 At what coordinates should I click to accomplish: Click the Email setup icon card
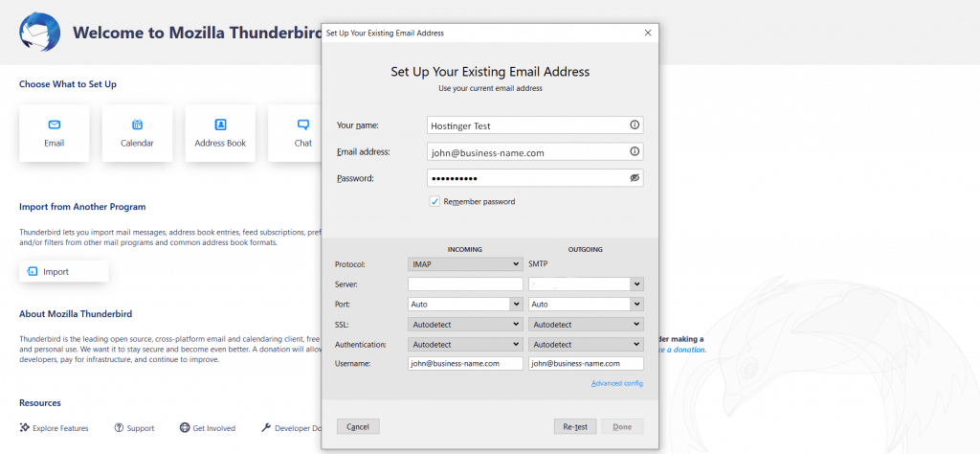click(54, 133)
